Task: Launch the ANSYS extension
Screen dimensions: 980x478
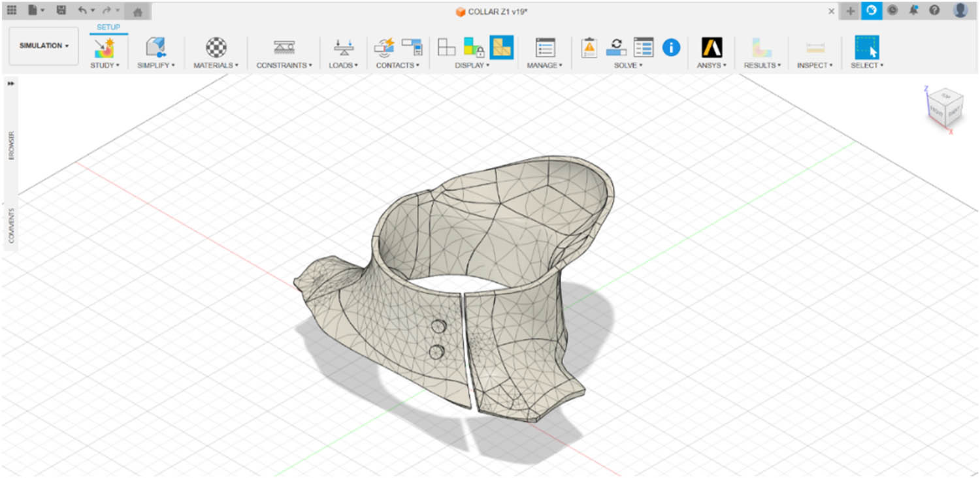Action: point(711,48)
